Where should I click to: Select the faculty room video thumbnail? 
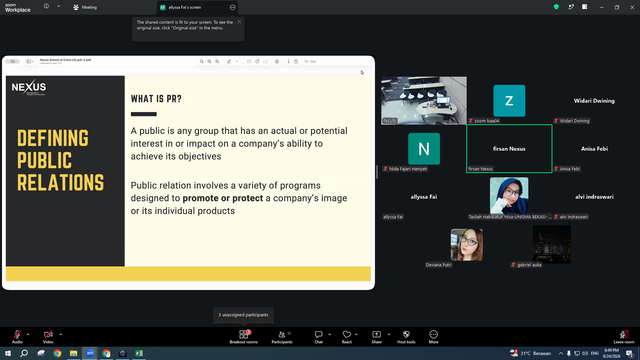pos(424,100)
